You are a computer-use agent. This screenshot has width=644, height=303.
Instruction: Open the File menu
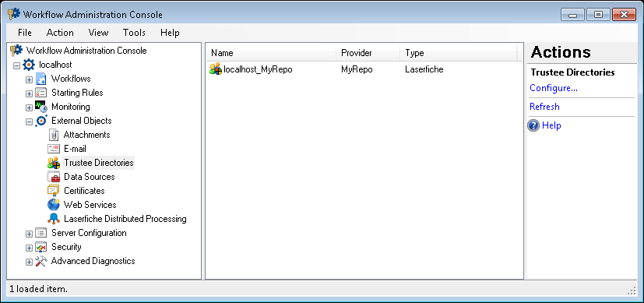pyautogui.click(x=25, y=33)
